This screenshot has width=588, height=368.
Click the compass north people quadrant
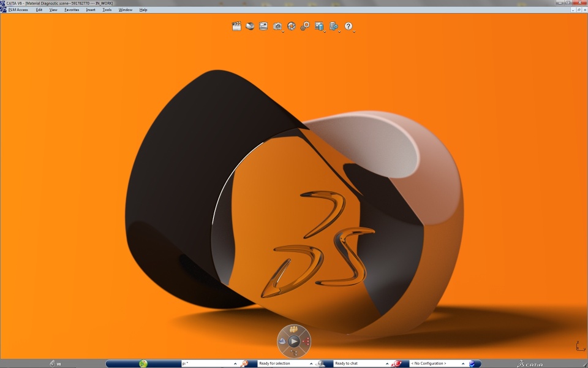click(x=293, y=330)
